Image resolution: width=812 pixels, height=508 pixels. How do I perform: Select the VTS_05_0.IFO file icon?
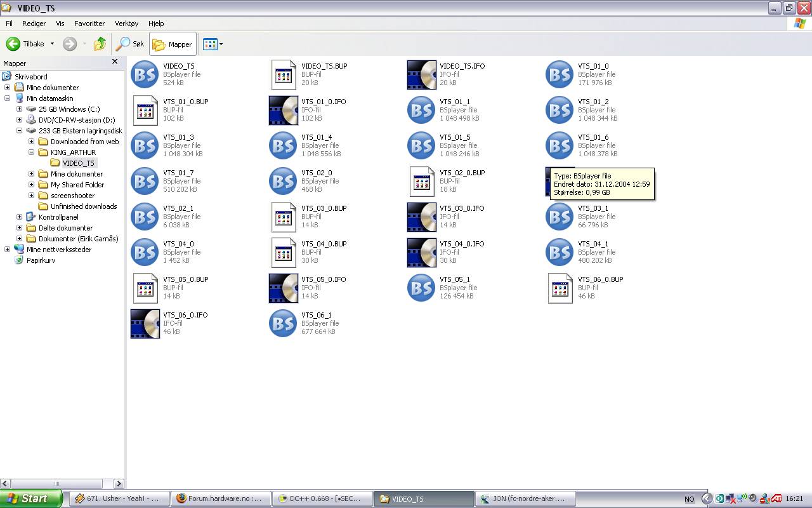pyautogui.click(x=283, y=288)
